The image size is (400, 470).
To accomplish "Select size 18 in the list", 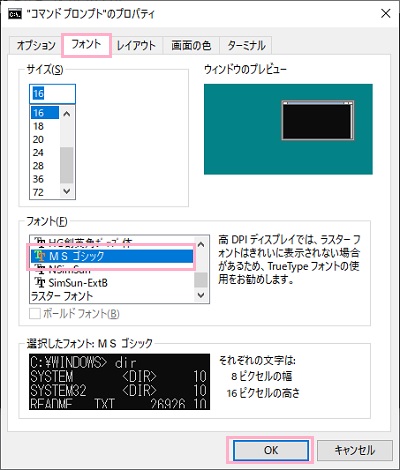I will pos(45,126).
